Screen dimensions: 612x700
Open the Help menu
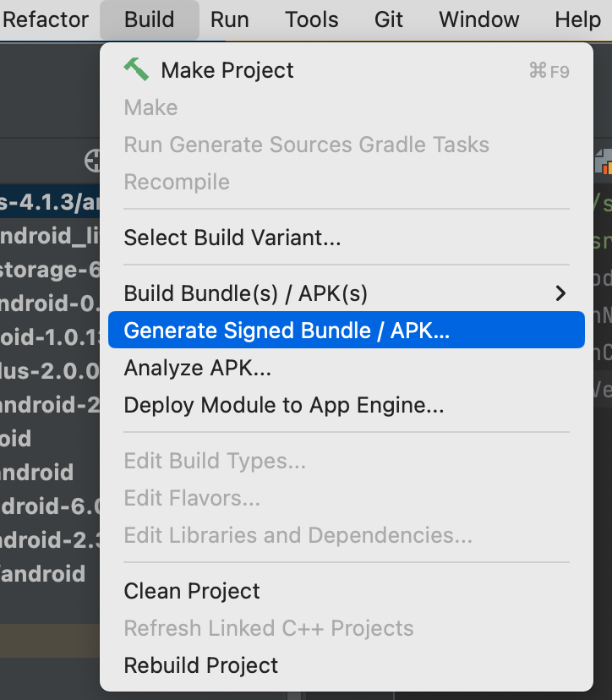[x=578, y=19]
